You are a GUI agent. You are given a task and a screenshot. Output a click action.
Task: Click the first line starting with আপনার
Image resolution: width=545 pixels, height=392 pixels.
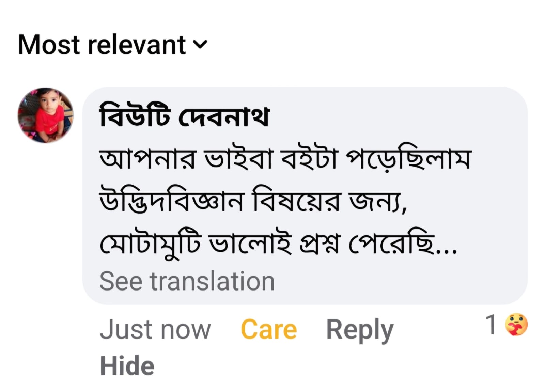(285, 159)
